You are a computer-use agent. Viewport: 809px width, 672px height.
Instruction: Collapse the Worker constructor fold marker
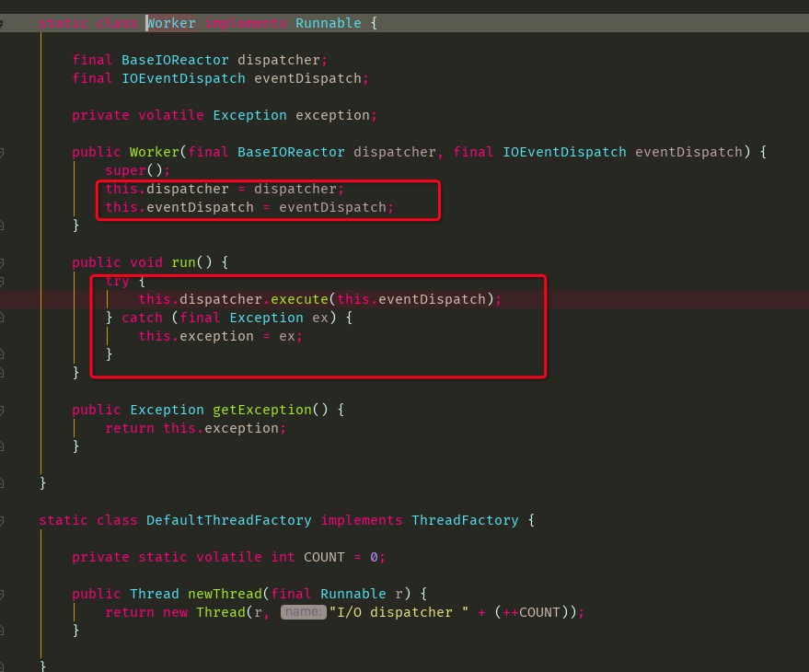pyautogui.click(x=2, y=152)
